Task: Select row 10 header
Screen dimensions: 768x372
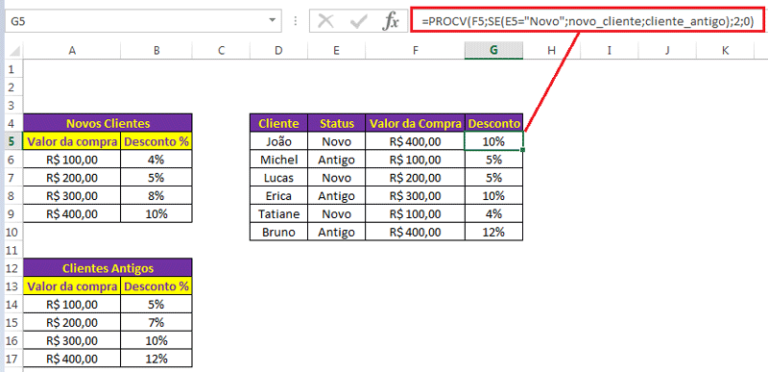Action: (x=13, y=232)
